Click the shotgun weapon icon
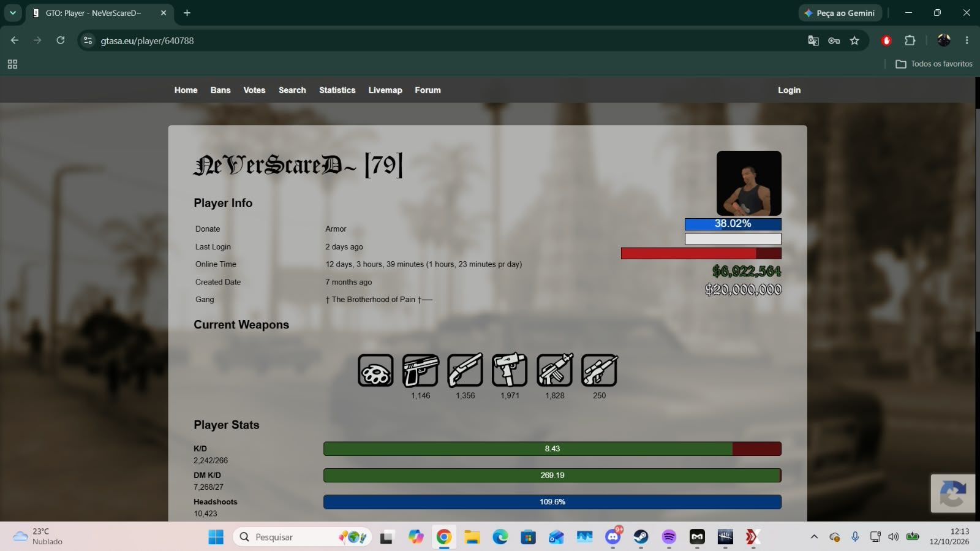The width and height of the screenshot is (980, 551). click(466, 370)
